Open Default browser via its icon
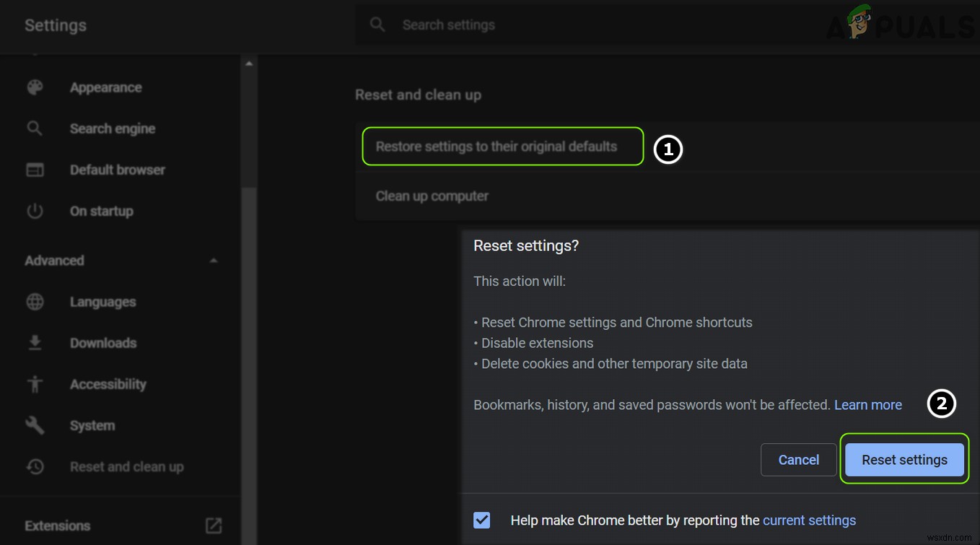The width and height of the screenshot is (980, 545). (x=35, y=170)
